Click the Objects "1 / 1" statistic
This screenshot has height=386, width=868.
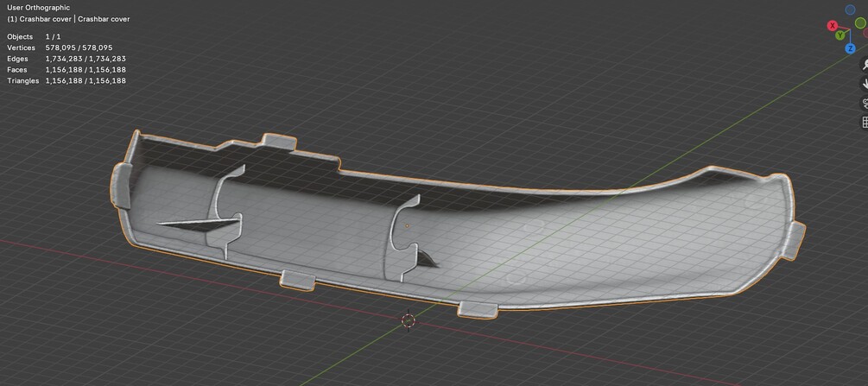point(54,36)
